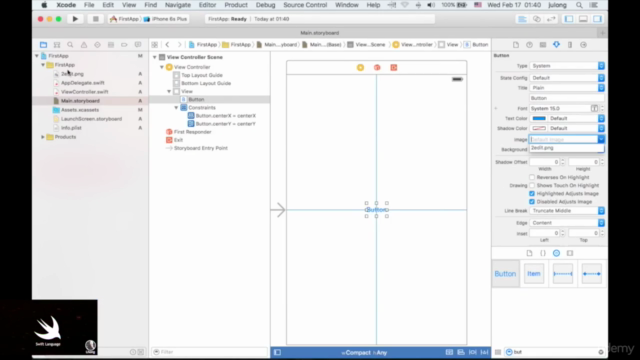Screen dimensions: 640x360
Task: Open macOS Spotlight search
Action: tap(579, 5)
